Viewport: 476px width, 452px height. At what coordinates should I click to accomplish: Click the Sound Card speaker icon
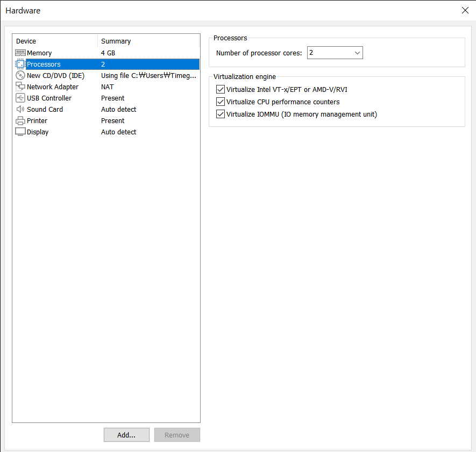pos(20,109)
